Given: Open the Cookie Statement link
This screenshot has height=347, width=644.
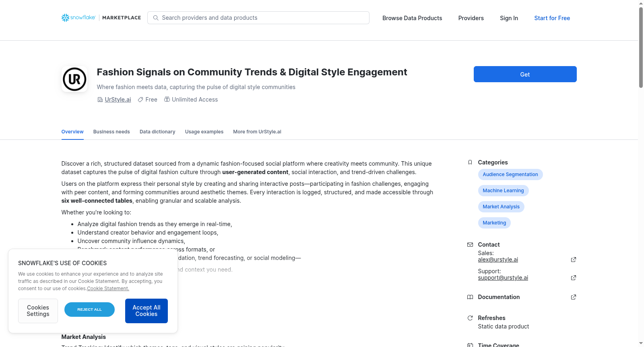Looking at the screenshot, I should tap(108, 289).
